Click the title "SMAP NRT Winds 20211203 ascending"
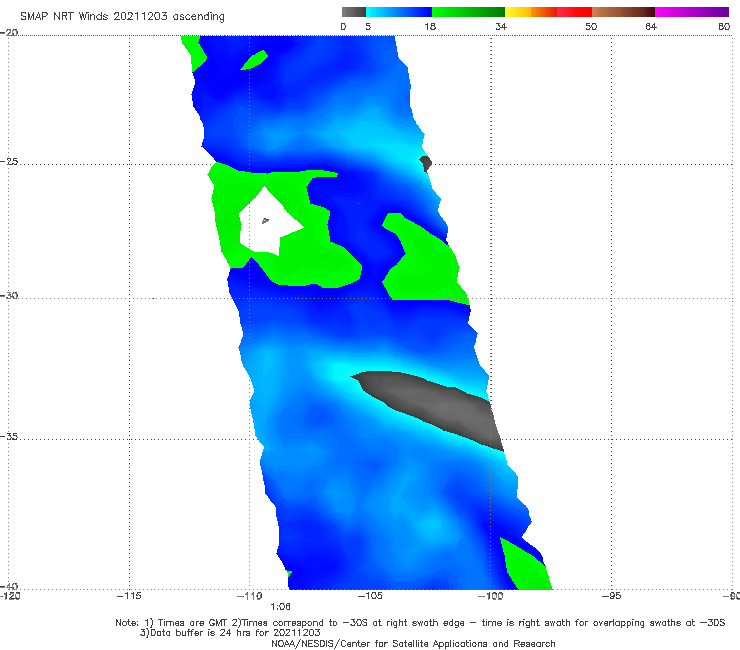This screenshot has height=650, width=740. pyautogui.click(x=122, y=16)
